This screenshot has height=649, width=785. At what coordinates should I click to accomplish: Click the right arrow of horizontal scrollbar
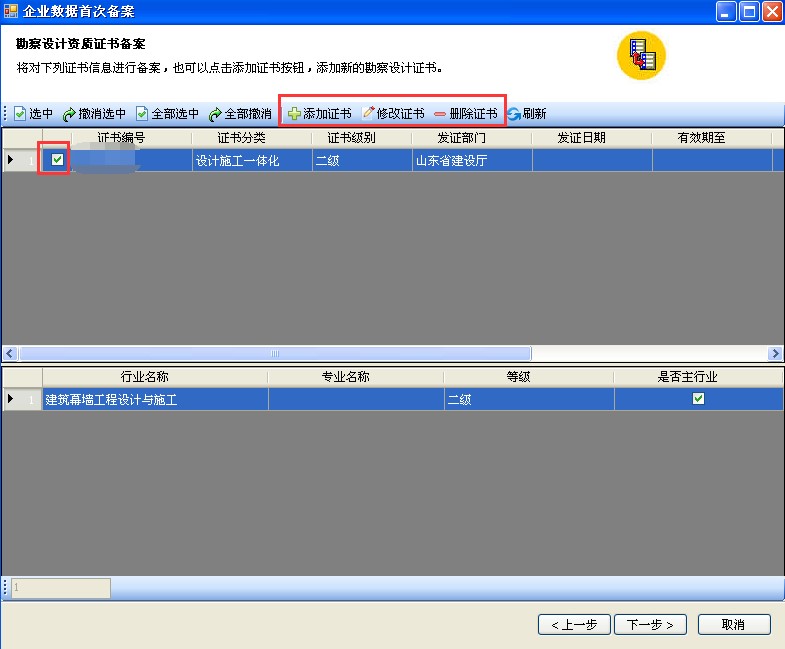[x=775, y=353]
